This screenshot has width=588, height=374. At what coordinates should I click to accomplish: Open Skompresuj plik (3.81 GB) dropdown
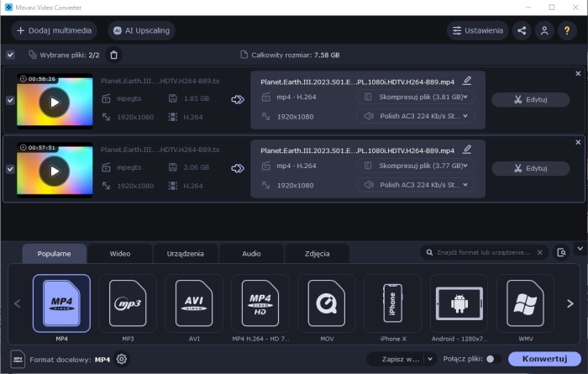pos(416,97)
